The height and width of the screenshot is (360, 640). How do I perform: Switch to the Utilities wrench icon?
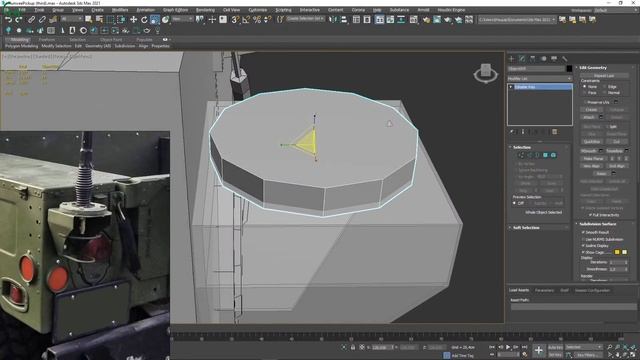564,59
